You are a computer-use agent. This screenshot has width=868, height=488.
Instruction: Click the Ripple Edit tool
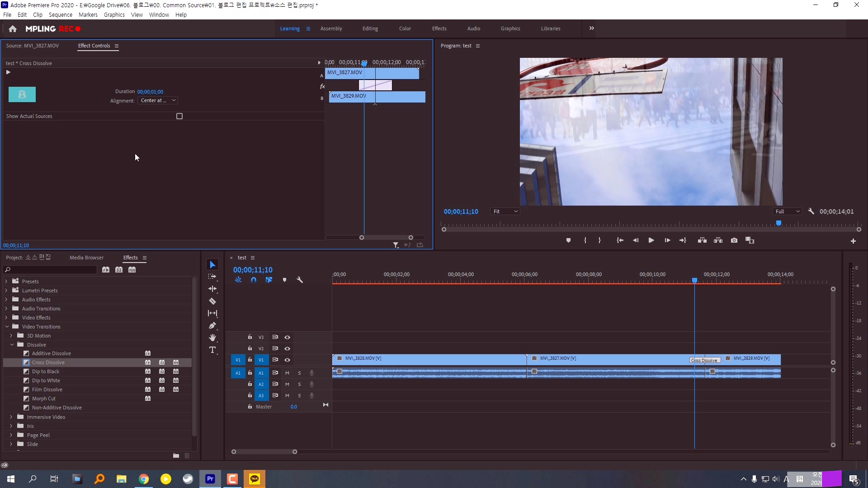(x=212, y=289)
